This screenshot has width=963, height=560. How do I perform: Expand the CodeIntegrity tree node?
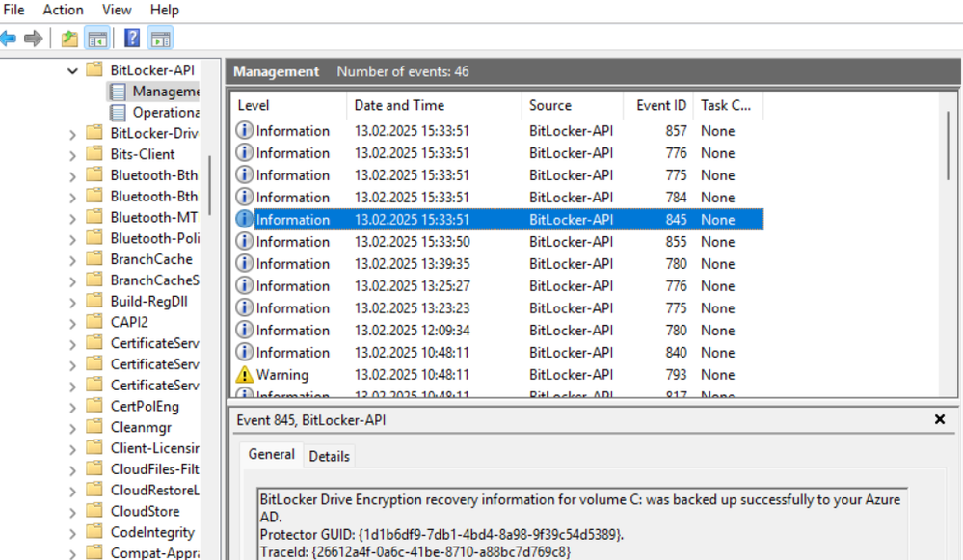point(72,534)
